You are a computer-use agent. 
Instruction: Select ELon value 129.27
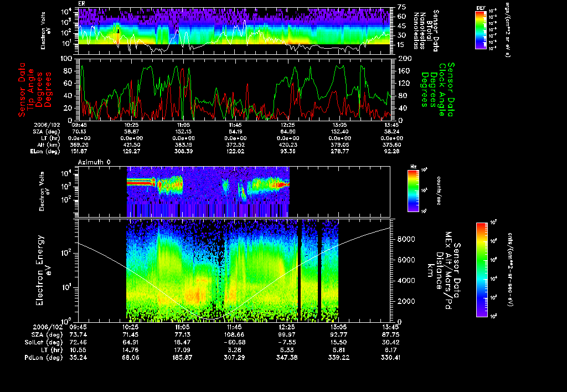point(132,151)
